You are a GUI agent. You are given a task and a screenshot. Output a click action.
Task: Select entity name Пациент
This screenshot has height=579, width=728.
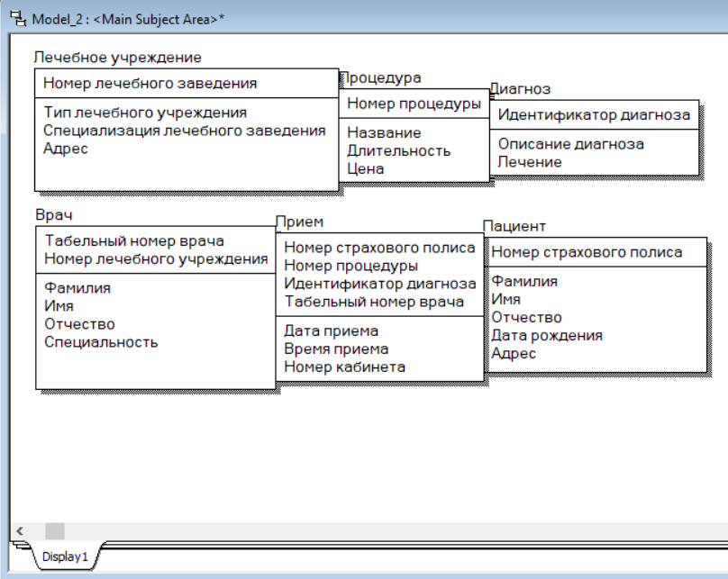[514, 226]
